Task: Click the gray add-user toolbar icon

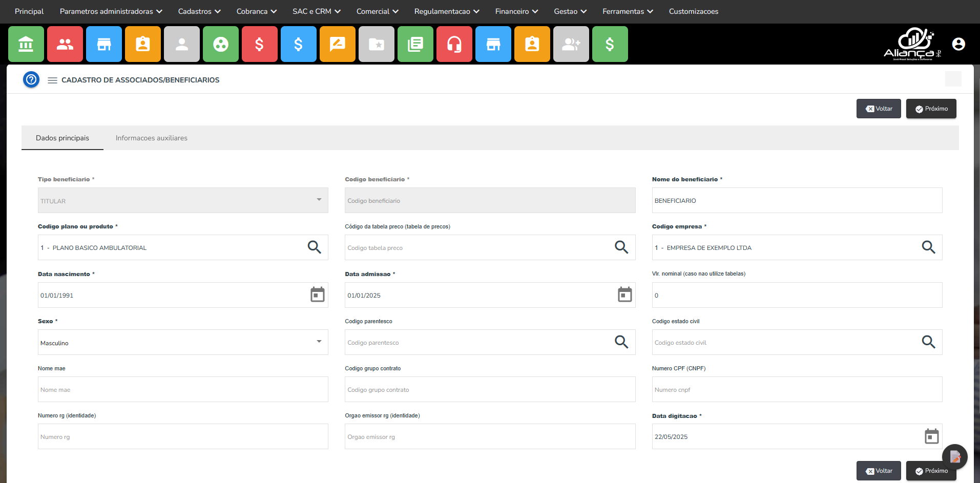Action: 571,45
